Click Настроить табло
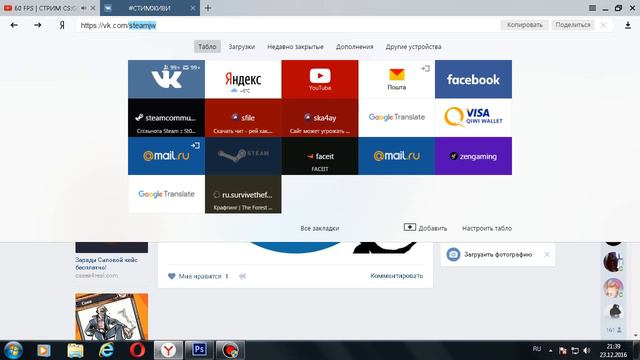The image size is (640, 360). tap(487, 228)
